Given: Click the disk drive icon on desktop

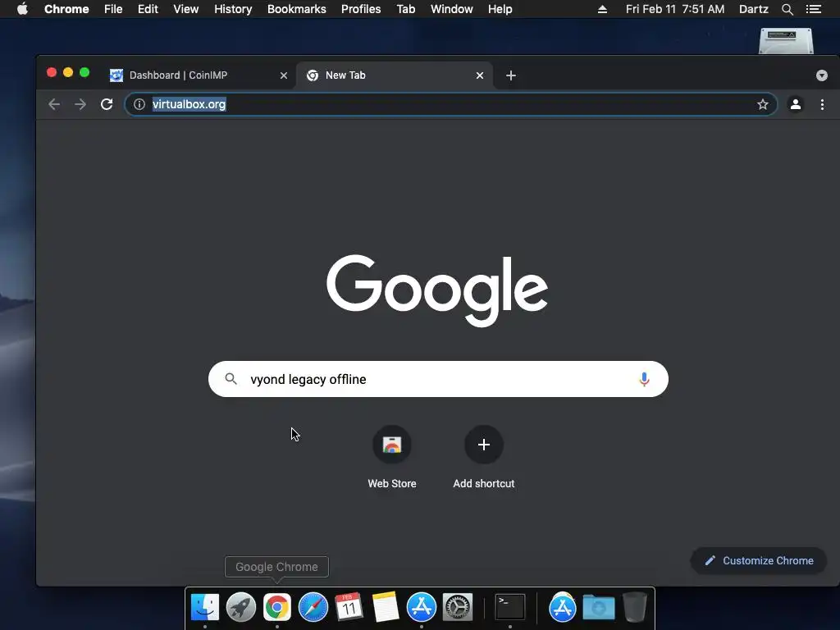Looking at the screenshot, I should point(786,41).
